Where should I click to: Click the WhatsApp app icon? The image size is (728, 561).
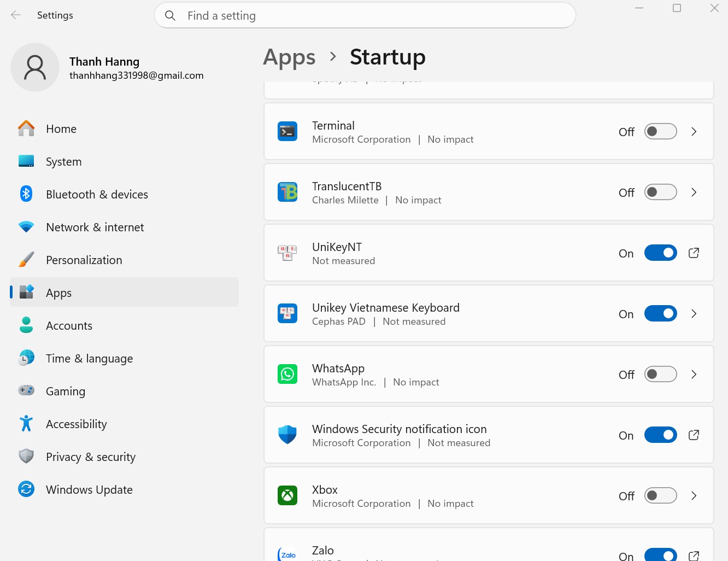[x=287, y=374]
